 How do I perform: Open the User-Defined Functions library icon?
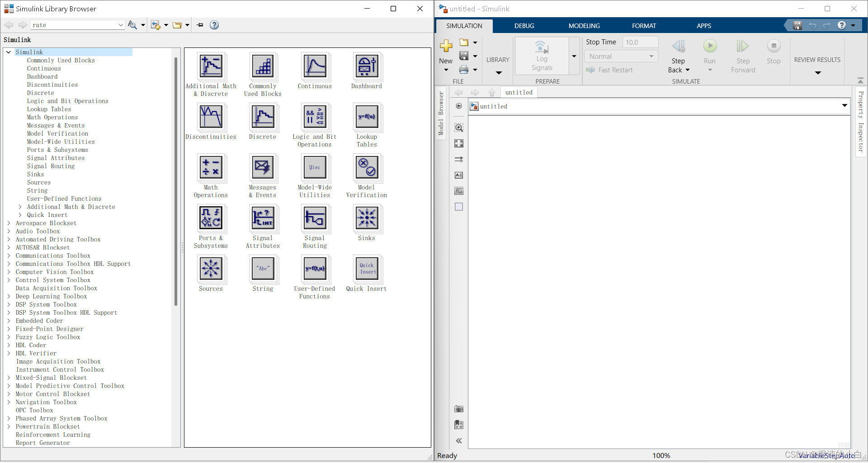pyautogui.click(x=315, y=269)
